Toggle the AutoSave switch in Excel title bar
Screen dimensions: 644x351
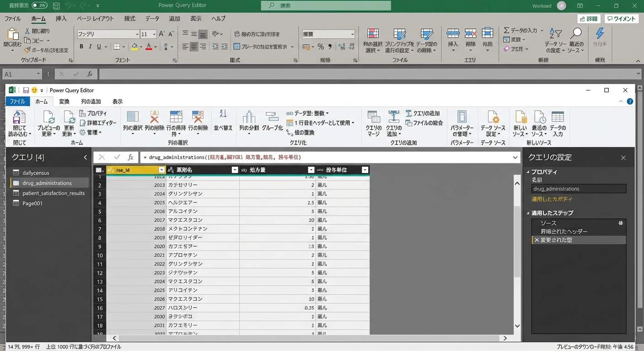[x=39, y=6]
